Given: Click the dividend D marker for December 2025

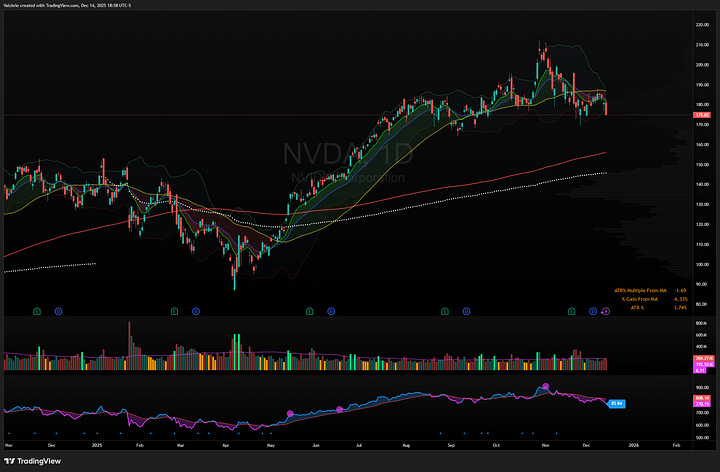Looking at the screenshot, I should point(593,311).
